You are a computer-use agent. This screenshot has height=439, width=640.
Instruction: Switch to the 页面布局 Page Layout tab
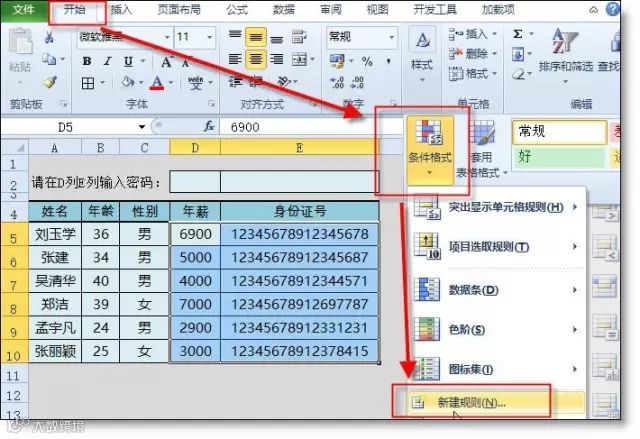179,10
